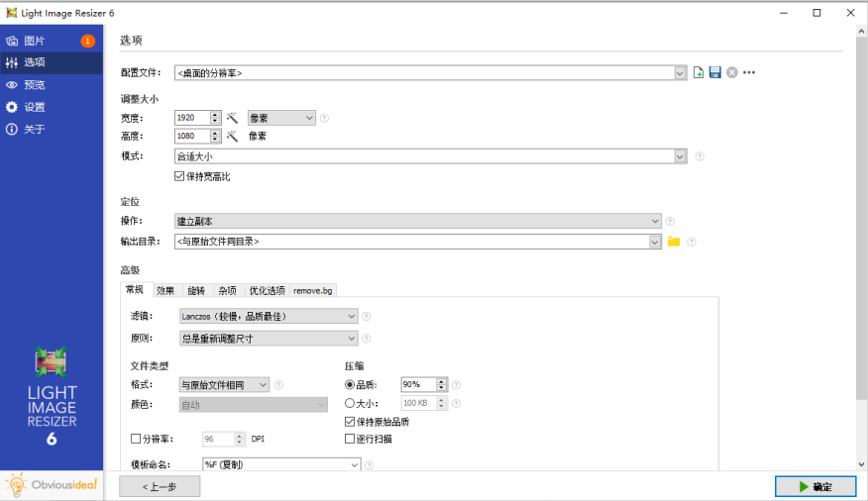The height and width of the screenshot is (501, 868).
Task: Open help icon next to pixel unit
Action: tap(324, 118)
